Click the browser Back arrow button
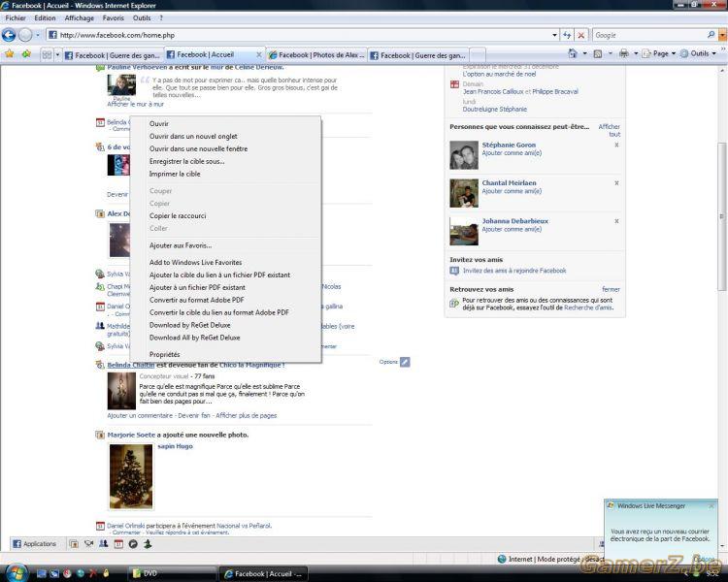Viewport: 728px width, 582px height. (9, 35)
